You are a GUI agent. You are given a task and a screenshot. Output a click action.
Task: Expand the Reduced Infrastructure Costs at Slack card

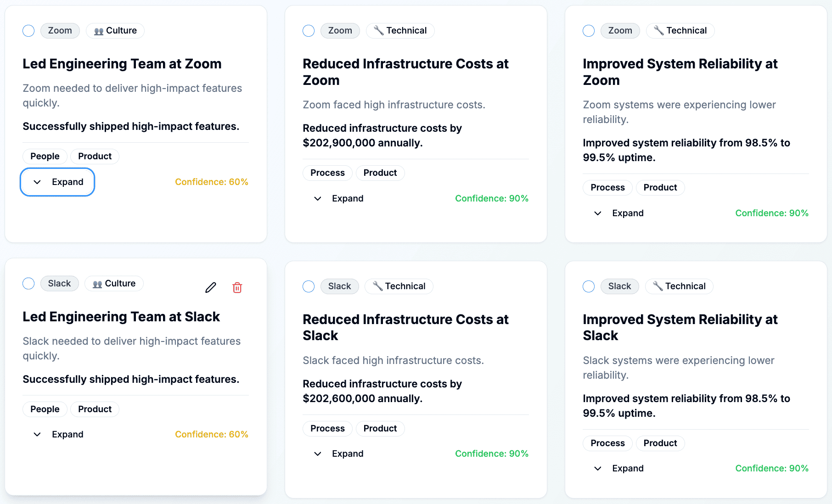(x=338, y=454)
